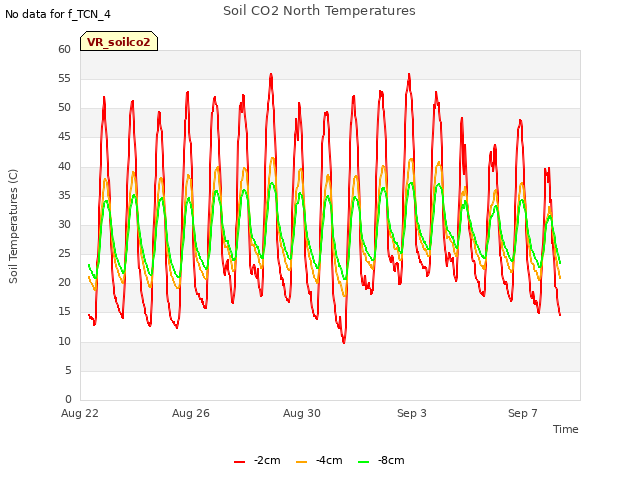Click the red curve's lowest dip near 10

(344, 341)
